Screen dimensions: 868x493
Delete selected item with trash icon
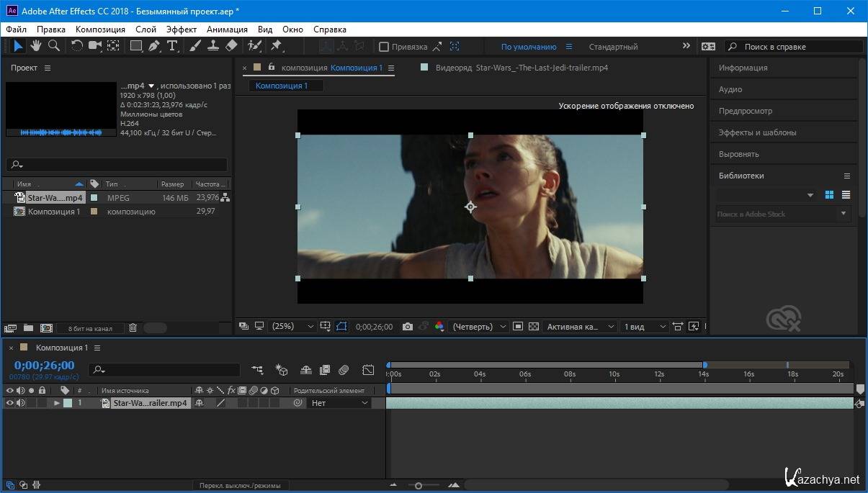coord(133,328)
